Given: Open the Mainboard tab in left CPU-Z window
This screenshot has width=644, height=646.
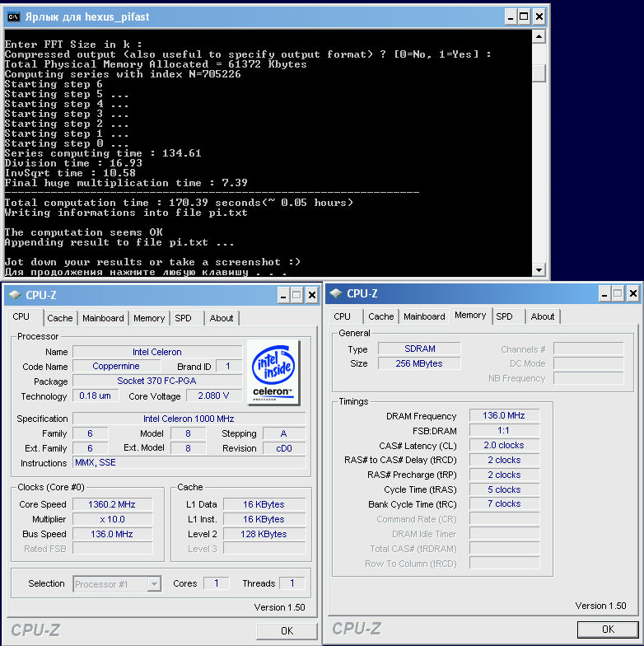Looking at the screenshot, I should [103, 318].
